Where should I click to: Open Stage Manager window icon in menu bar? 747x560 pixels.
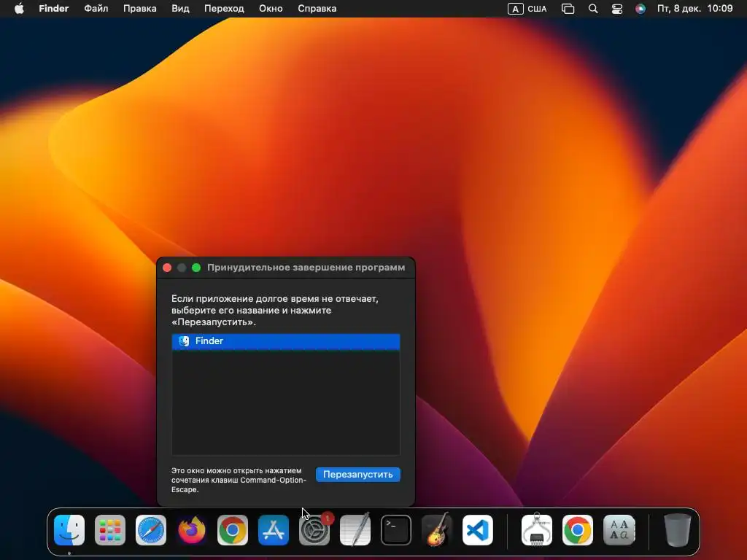(x=568, y=9)
